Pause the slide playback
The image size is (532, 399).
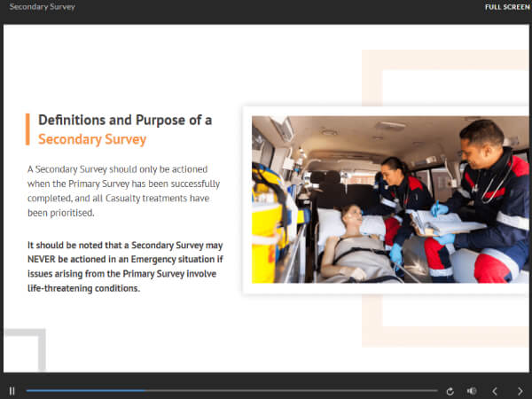tap(12, 391)
